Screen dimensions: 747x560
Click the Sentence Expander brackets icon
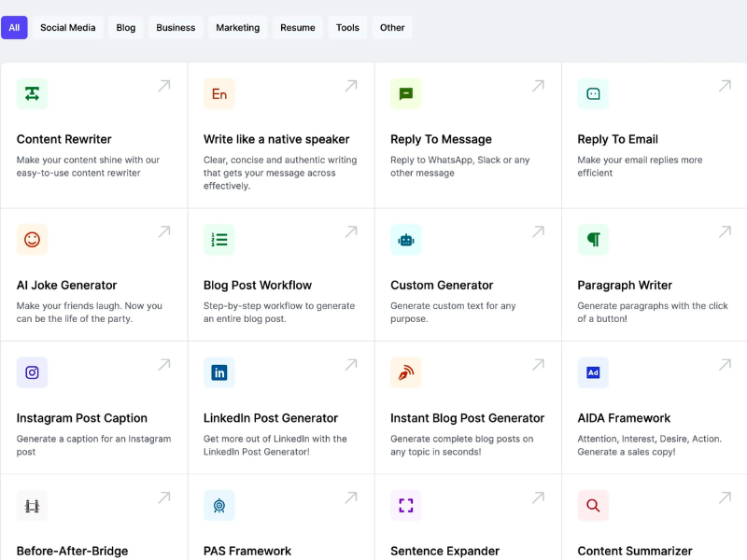406,505
